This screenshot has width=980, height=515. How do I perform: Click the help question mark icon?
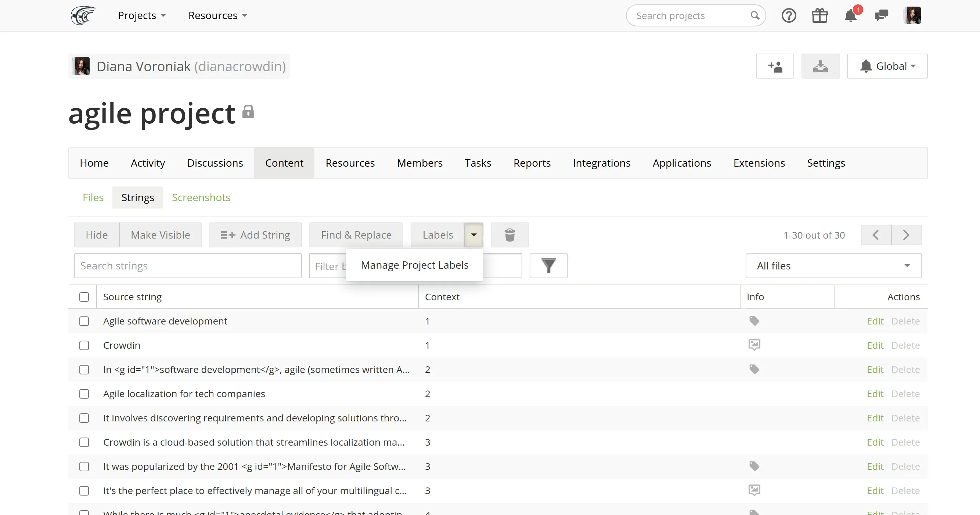tap(789, 15)
